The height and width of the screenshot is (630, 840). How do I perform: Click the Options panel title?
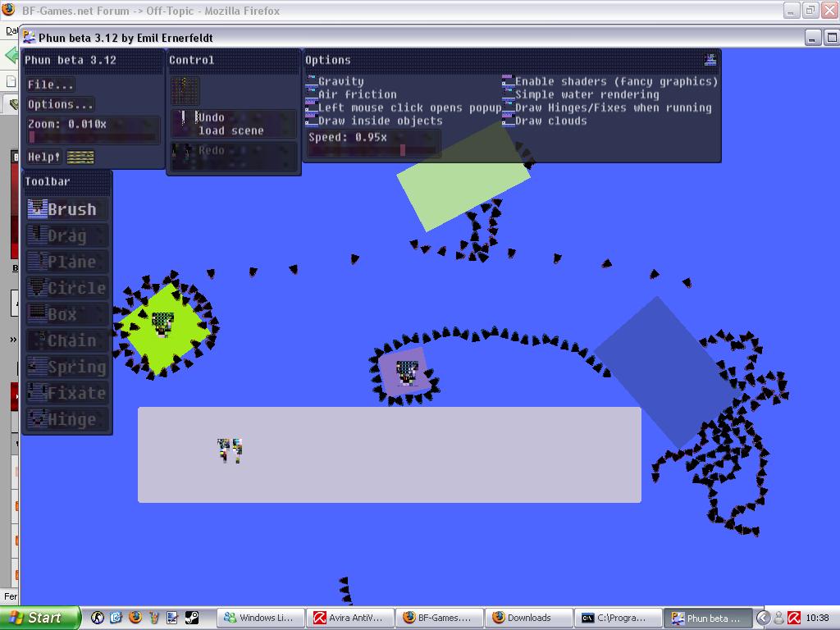pyautogui.click(x=328, y=60)
